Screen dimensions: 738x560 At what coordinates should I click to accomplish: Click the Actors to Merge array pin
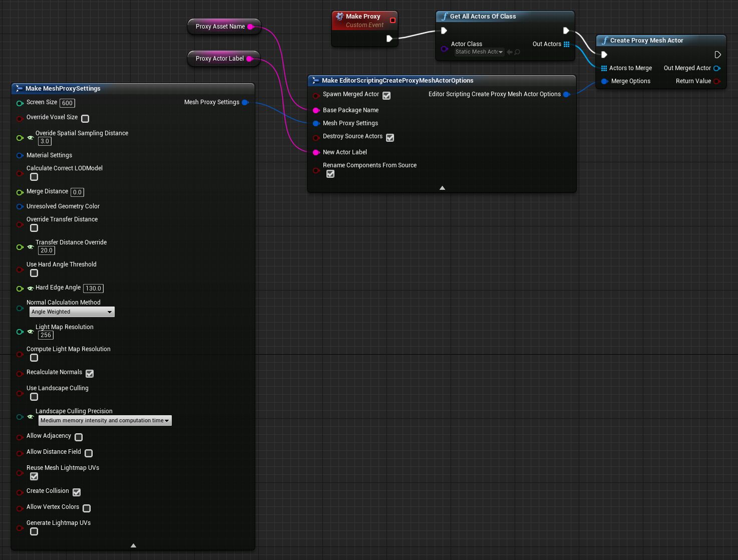604,68
